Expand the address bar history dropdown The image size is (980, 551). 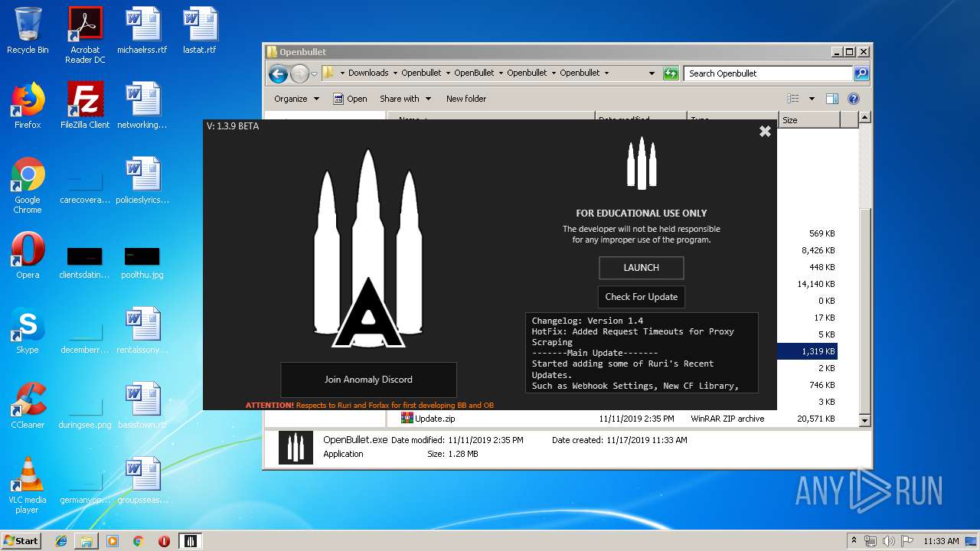click(x=652, y=73)
